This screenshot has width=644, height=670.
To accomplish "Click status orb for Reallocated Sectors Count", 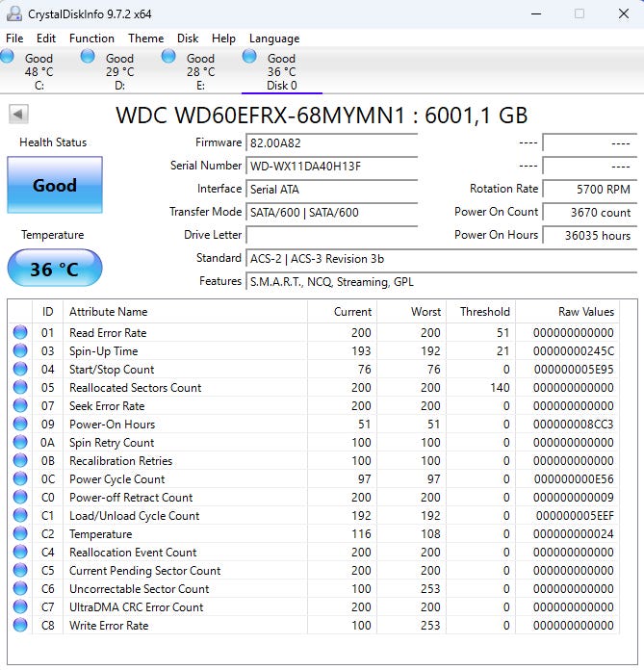I will tap(20, 388).
